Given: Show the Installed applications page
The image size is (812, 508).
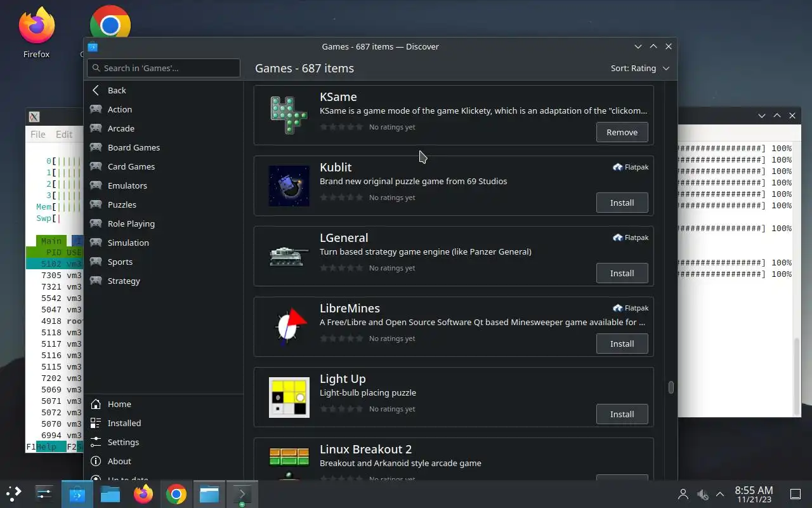Looking at the screenshot, I should 163,423.
